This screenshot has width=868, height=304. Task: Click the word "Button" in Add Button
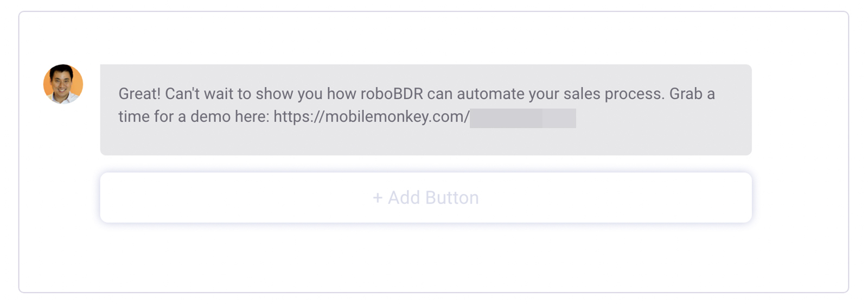click(x=451, y=198)
